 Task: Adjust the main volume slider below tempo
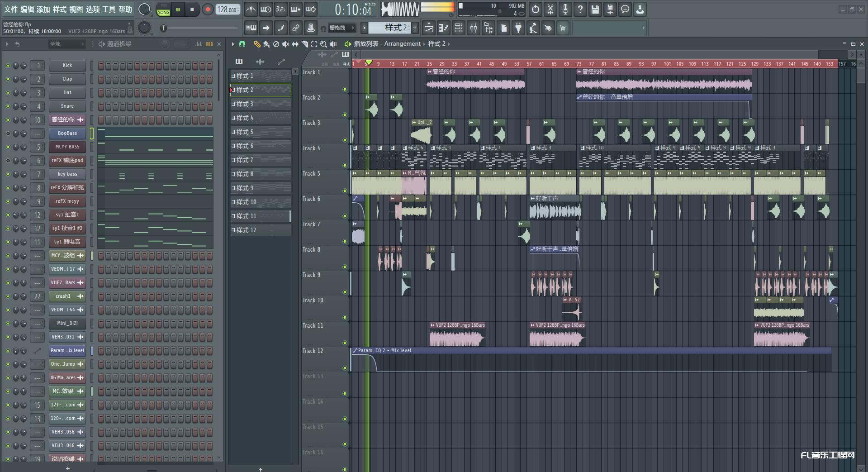[x=199, y=28]
